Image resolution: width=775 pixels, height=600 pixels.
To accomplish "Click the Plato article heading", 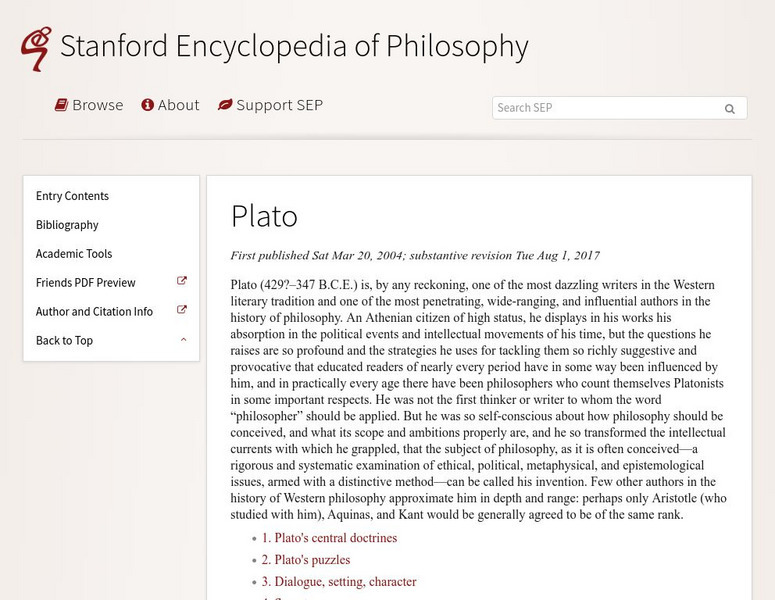I will tap(264, 216).
